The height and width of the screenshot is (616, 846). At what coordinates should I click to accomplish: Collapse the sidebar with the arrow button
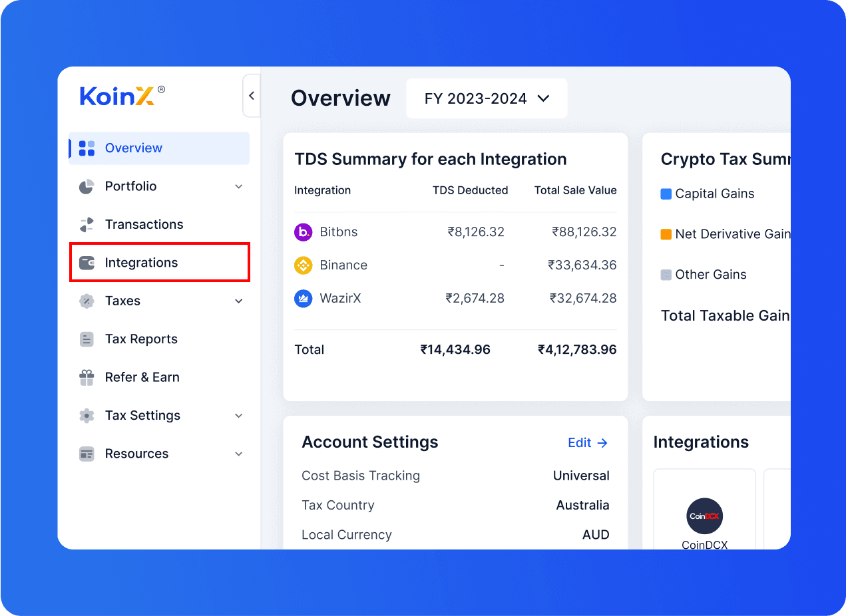[x=252, y=96]
